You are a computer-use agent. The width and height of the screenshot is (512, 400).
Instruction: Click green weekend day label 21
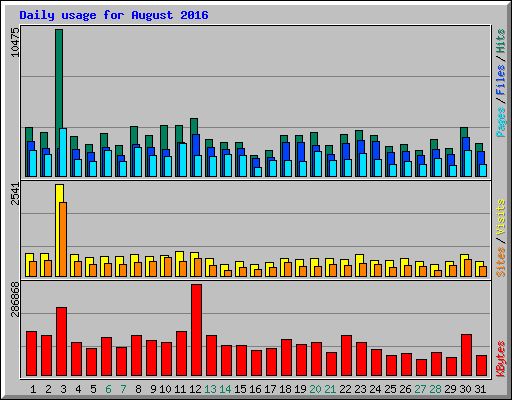330,389
